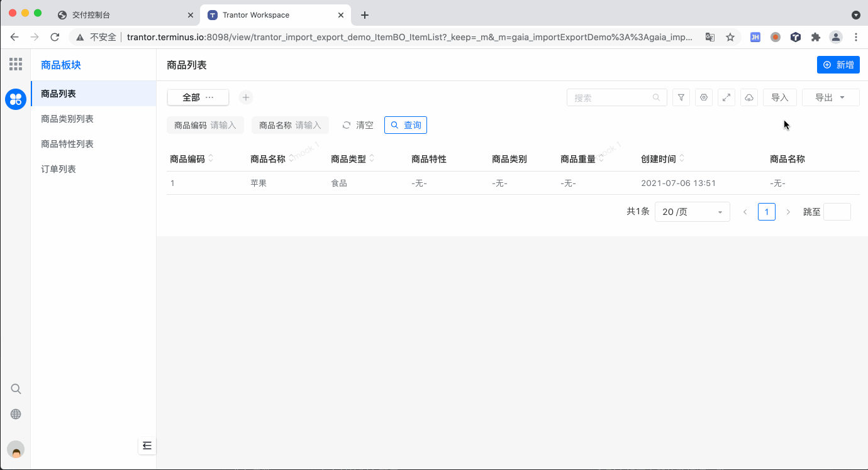
Task: Click the 苹果 cell in the table
Action: click(x=259, y=183)
